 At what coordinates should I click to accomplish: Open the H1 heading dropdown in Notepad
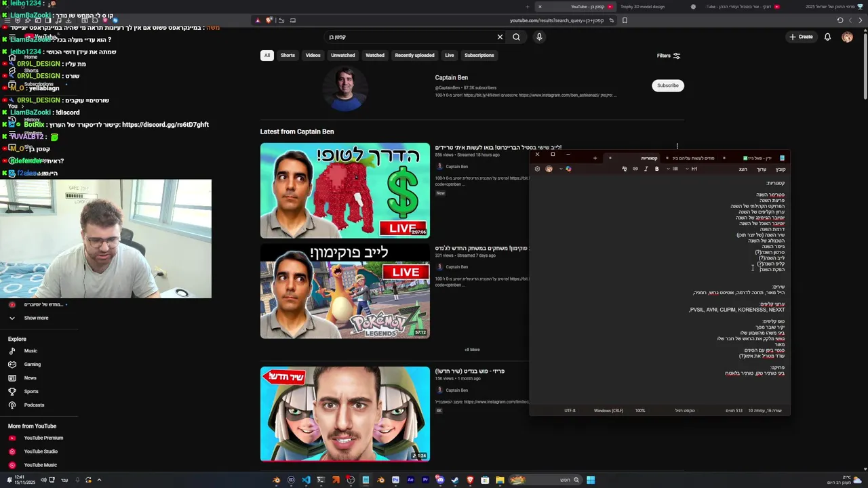tap(690, 169)
